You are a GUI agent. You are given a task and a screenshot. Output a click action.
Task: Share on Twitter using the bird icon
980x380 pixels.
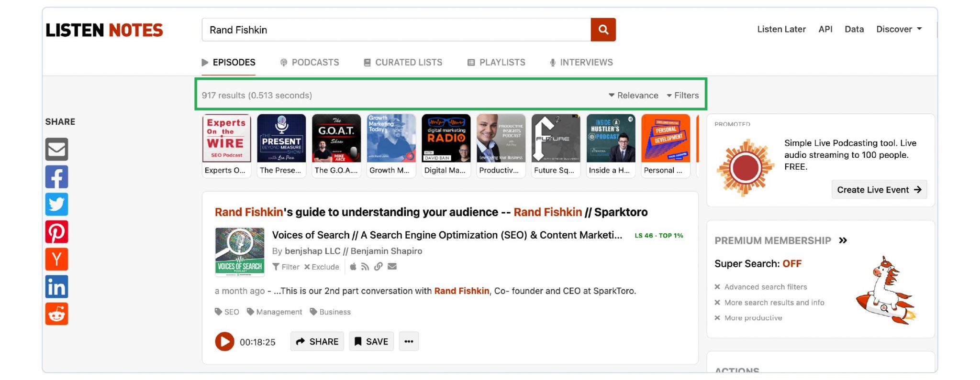tap(56, 204)
